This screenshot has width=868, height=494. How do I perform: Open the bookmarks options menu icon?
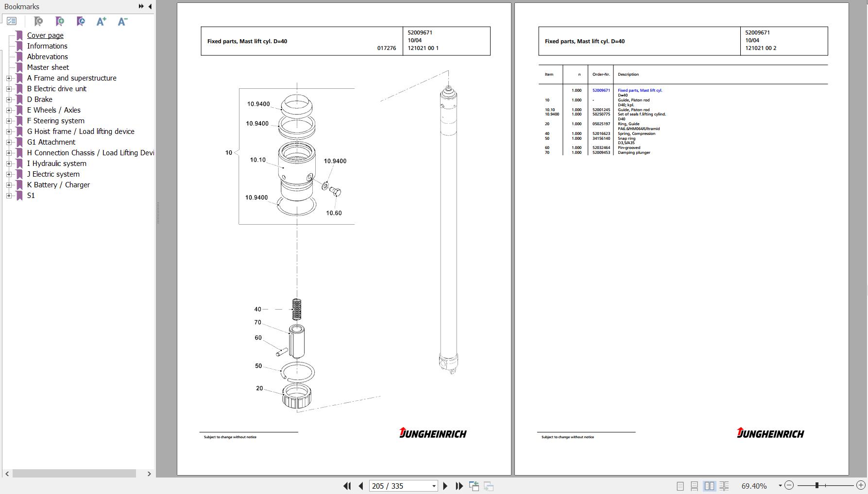coord(12,21)
